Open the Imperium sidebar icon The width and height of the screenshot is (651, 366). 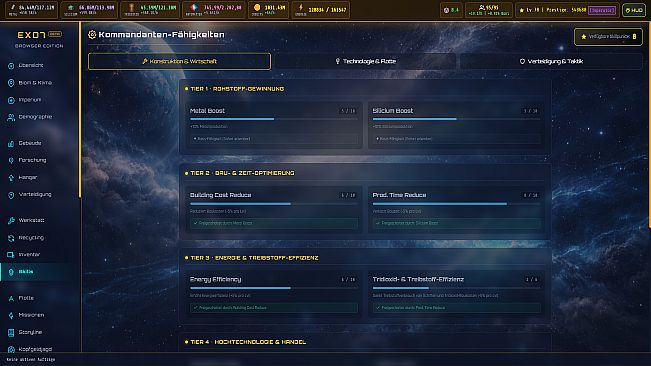tap(11, 100)
